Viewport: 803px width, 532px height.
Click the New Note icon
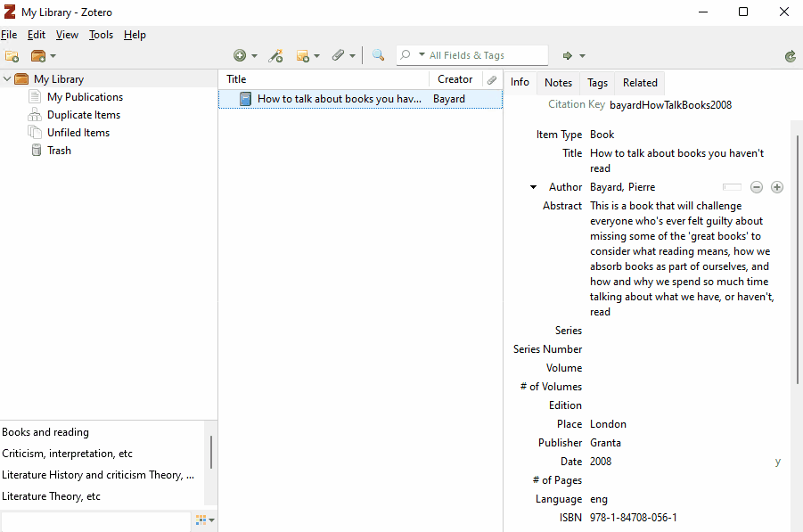(303, 55)
